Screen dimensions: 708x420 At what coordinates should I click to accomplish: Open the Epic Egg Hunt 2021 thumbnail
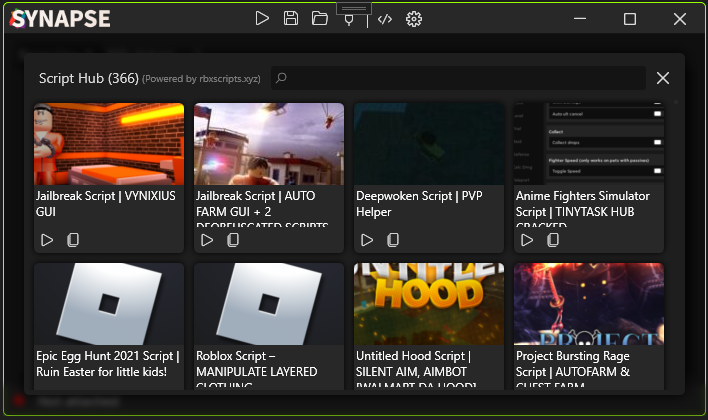tap(109, 304)
